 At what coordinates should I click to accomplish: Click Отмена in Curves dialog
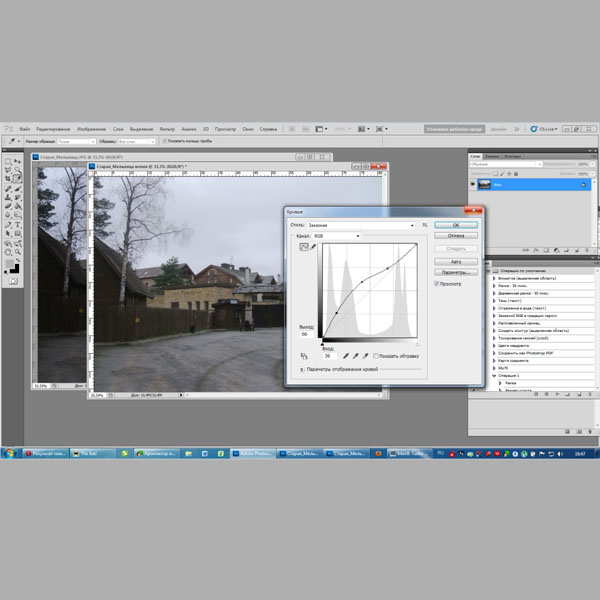point(456,236)
